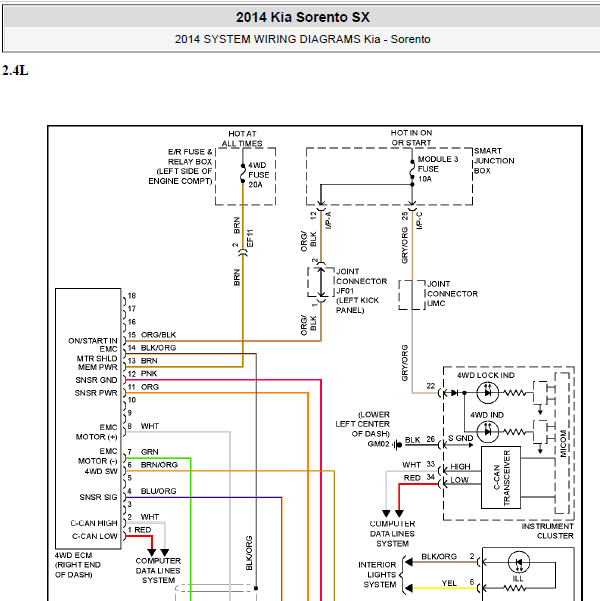Click the 'E/R FUSE & RELAY BOX' label

point(190,156)
